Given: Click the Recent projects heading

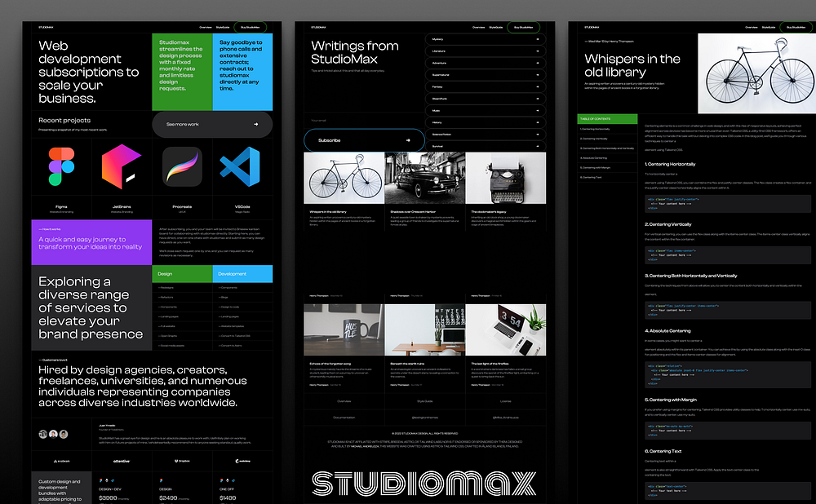Looking at the screenshot, I should click(x=64, y=120).
